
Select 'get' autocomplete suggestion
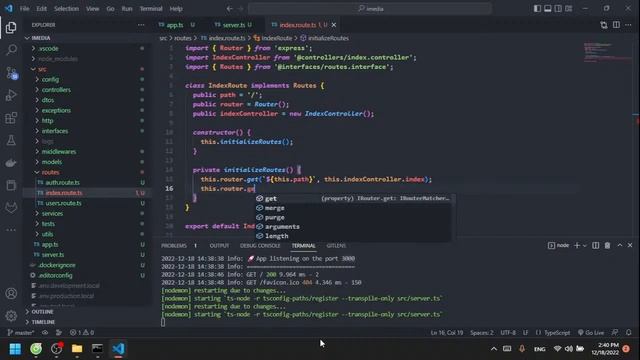tap(353, 198)
